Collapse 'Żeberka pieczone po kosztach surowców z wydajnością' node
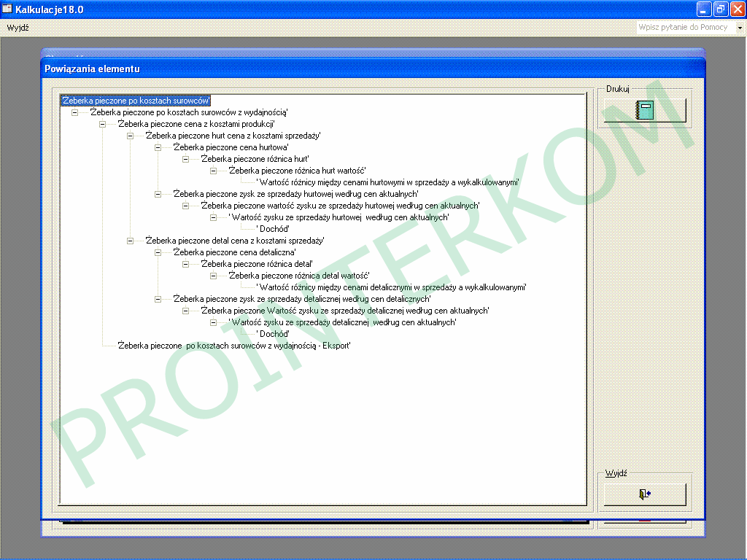 click(x=74, y=112)
